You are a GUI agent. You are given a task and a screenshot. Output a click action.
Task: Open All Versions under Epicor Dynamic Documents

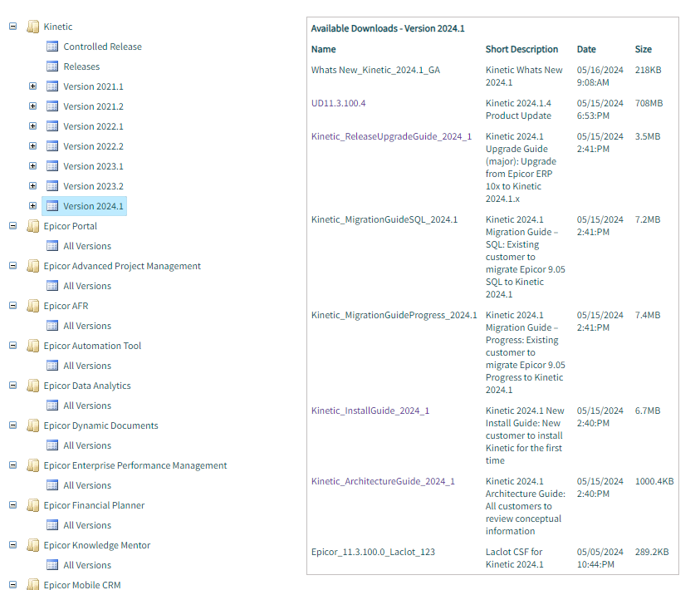click(87, 445)
